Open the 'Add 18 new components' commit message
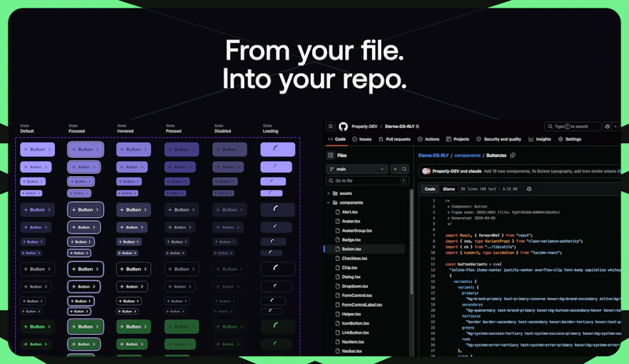This screenshot has height=364, width=629. click(x=552, y=171)
